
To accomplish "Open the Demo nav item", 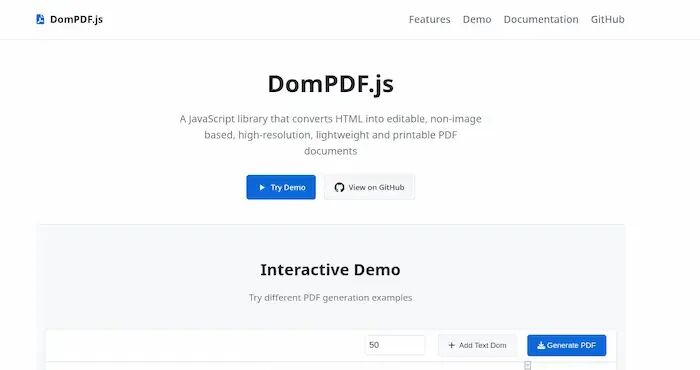I will (477, 20).
